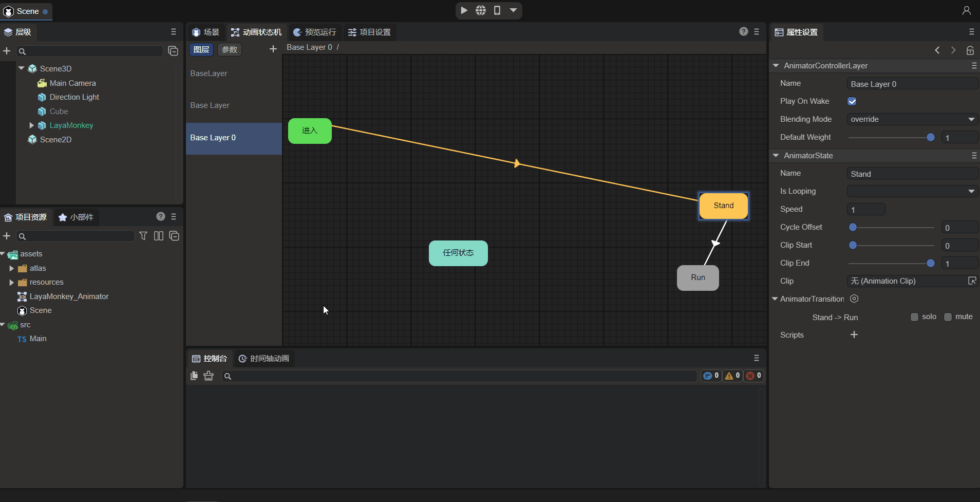Switch to the 预览运行 tab
Screen dimensions: 980x502
pos(314,32)
